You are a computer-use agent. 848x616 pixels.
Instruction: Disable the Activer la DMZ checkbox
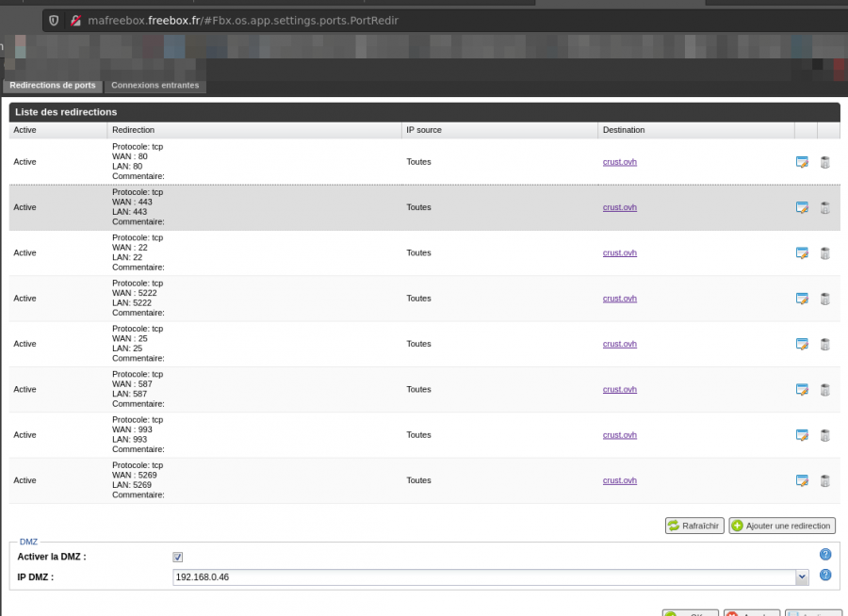pos(178,557)
